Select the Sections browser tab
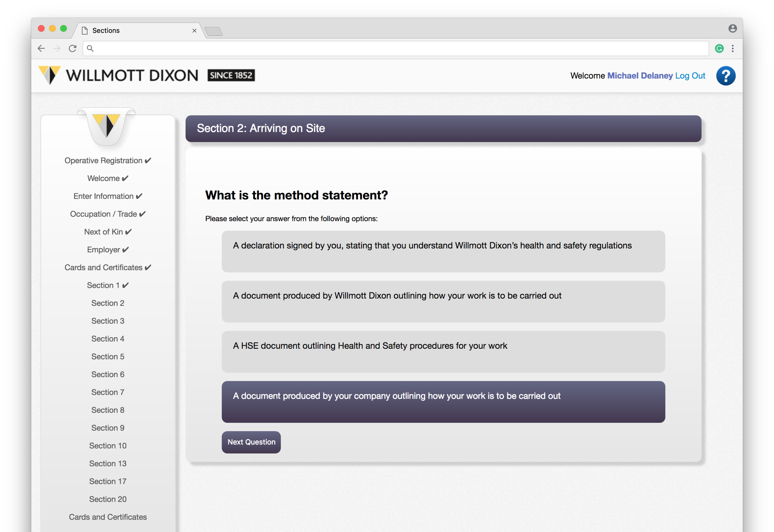Screen dimensions: 774x532 point(138,31)
